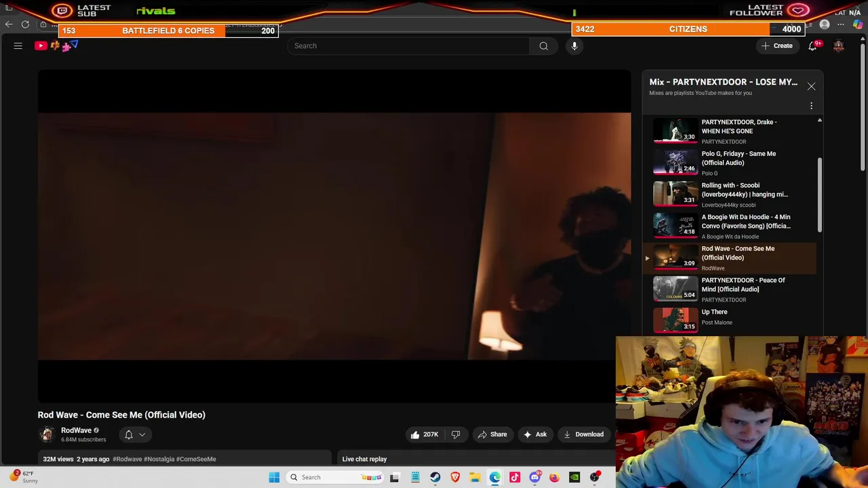
Task: Click the Download button
Action: [x=583, y=434]
